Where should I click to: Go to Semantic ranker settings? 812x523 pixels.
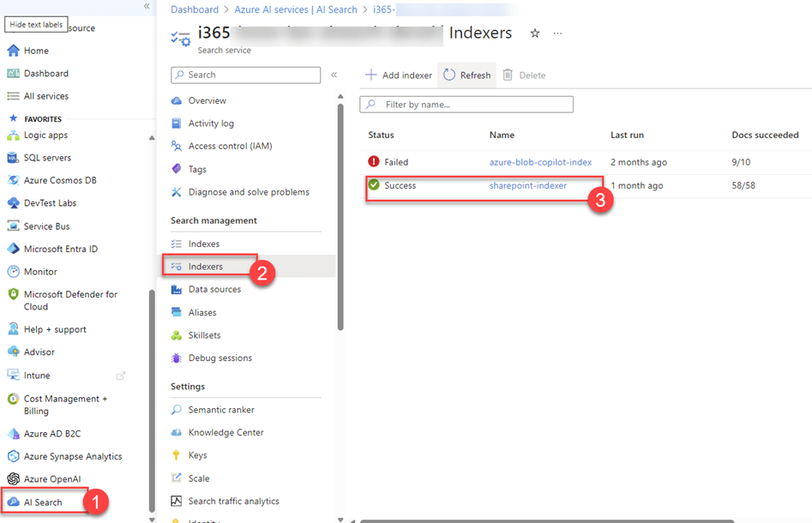click(220, 410)
